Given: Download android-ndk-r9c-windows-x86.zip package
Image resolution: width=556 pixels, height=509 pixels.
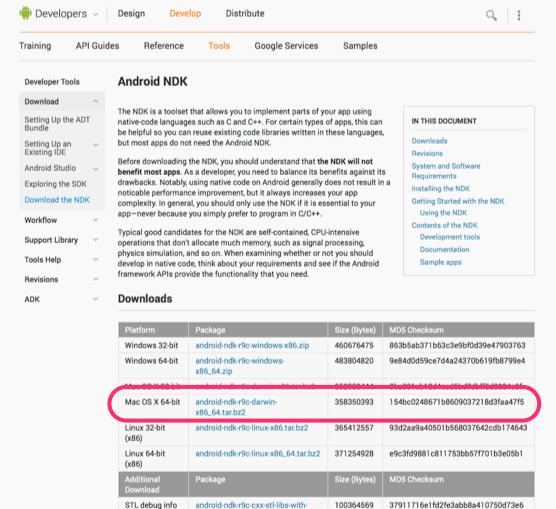Looking at the screenshot, I should click(252, 345).
